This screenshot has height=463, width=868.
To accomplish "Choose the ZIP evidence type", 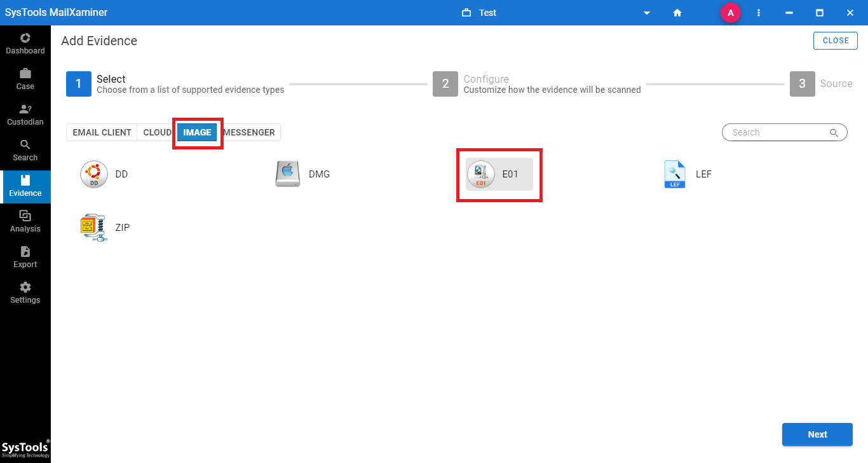I will pos(105,228).
